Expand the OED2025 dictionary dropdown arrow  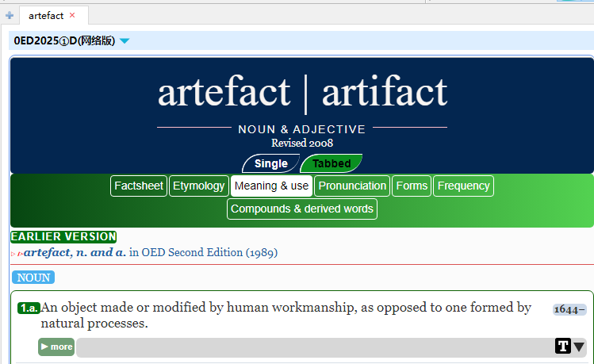[125, 41]
